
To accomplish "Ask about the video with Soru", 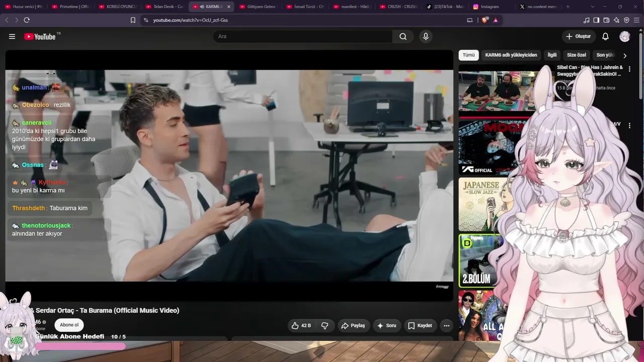I will (386, 325).
